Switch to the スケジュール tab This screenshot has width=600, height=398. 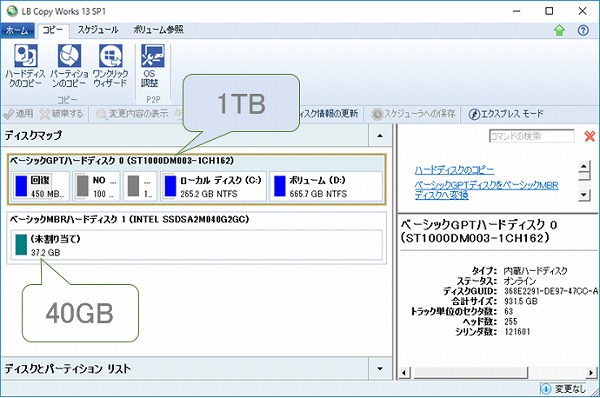(x=98, y=30)
